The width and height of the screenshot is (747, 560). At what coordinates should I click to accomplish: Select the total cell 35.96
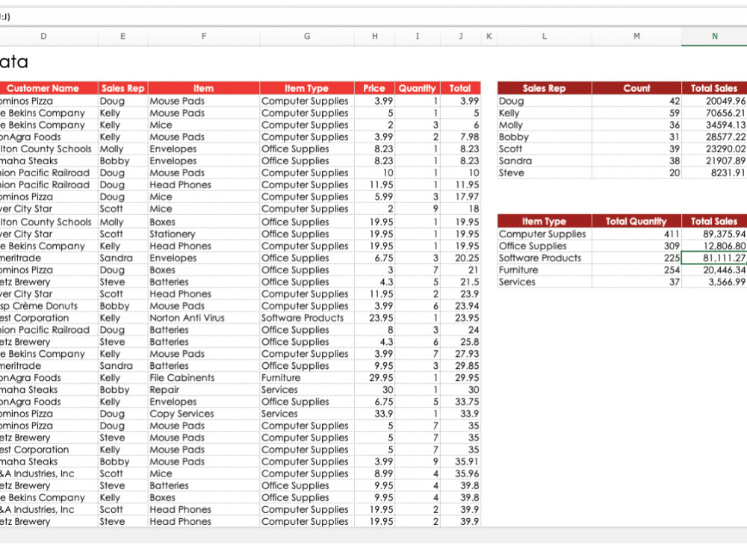pos(461,473)
